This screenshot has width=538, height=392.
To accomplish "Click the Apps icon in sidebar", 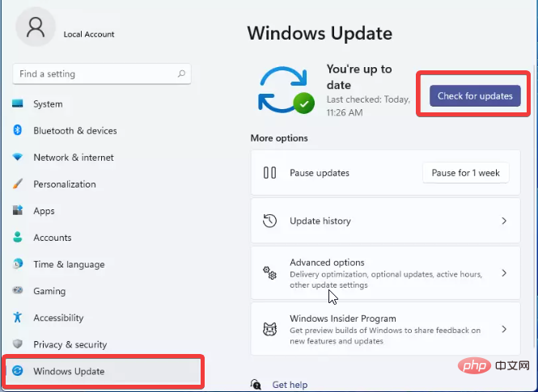I will click(x=18, y=210).
